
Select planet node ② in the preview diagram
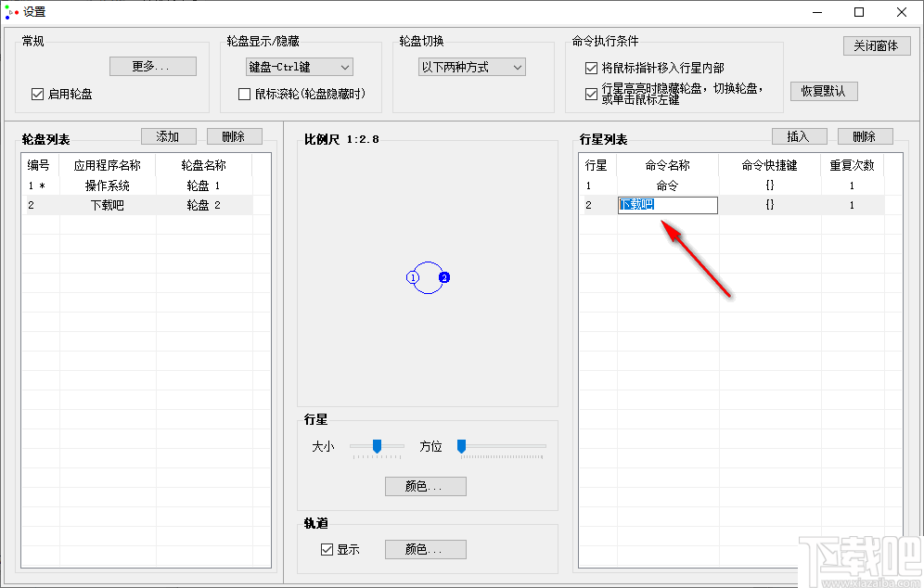click(x=443, y=276)
